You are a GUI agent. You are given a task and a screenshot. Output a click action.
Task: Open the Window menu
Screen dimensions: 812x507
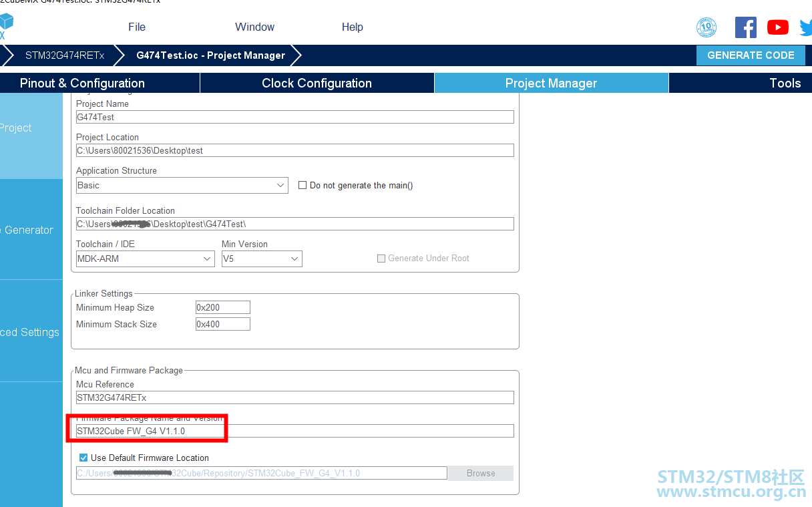click(x=254, y=27)
